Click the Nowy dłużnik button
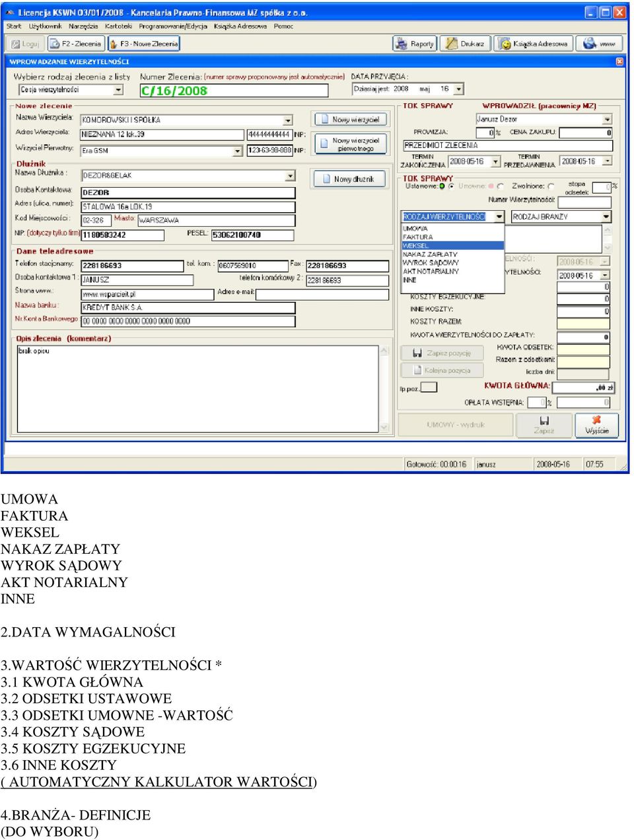Screen dimensions: 634x840 348,179
